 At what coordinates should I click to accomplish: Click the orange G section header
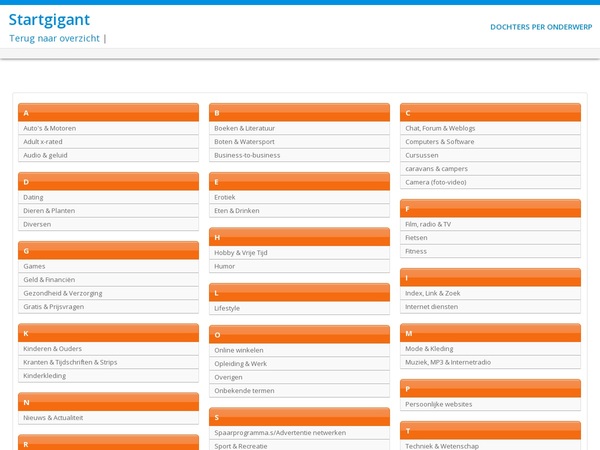108,251
